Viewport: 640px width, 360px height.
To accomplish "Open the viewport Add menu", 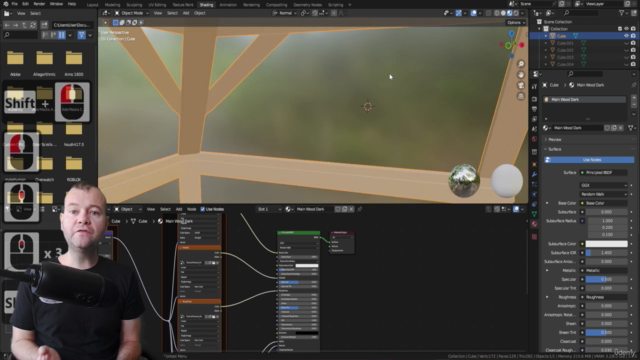I will pos(186,13).
